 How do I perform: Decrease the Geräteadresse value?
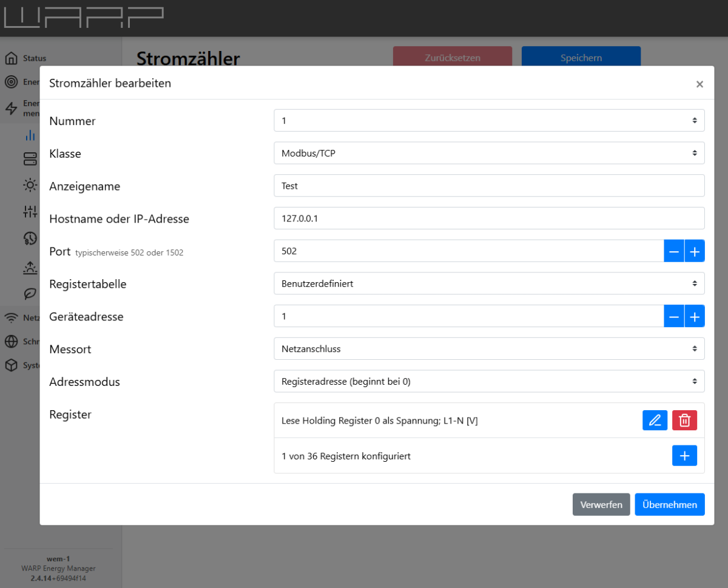pyautogui.click(x=674, y=316)
